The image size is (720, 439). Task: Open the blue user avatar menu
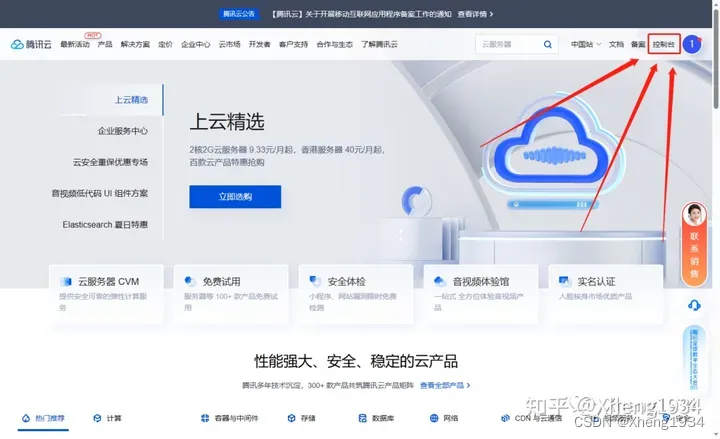692,45
